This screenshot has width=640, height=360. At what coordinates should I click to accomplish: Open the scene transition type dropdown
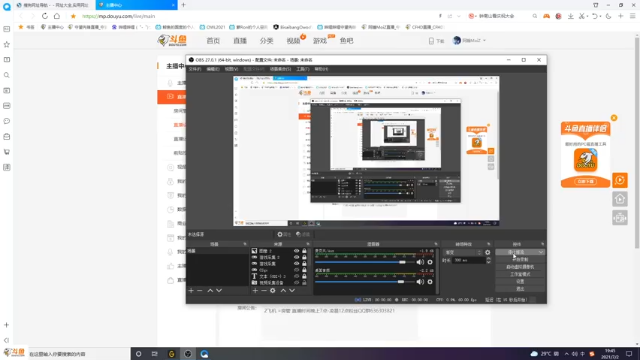click(463, 252)
